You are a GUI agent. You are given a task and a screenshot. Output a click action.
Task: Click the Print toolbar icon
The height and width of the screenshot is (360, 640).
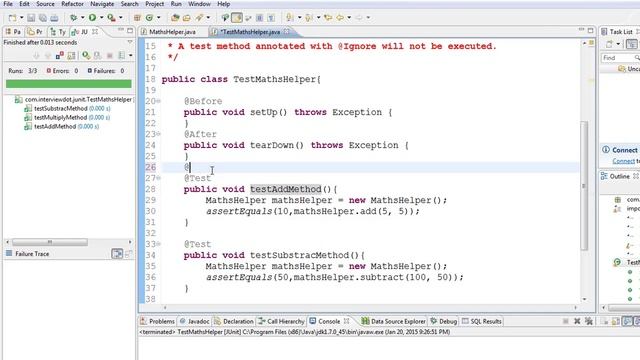pos(54,18)
